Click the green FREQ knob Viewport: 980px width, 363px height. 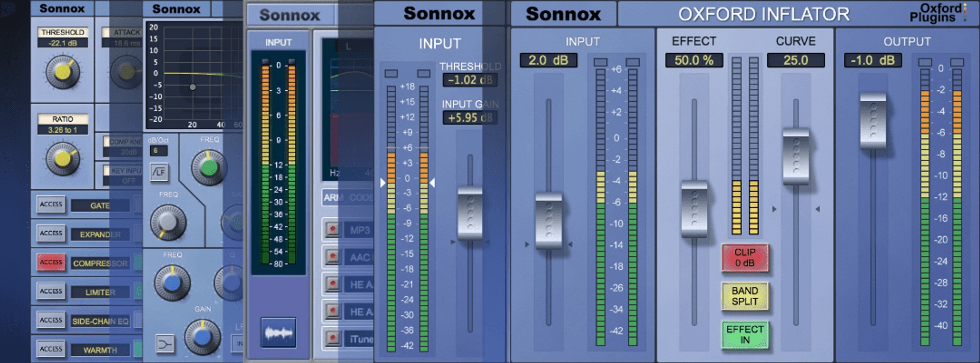coord(209,167)
